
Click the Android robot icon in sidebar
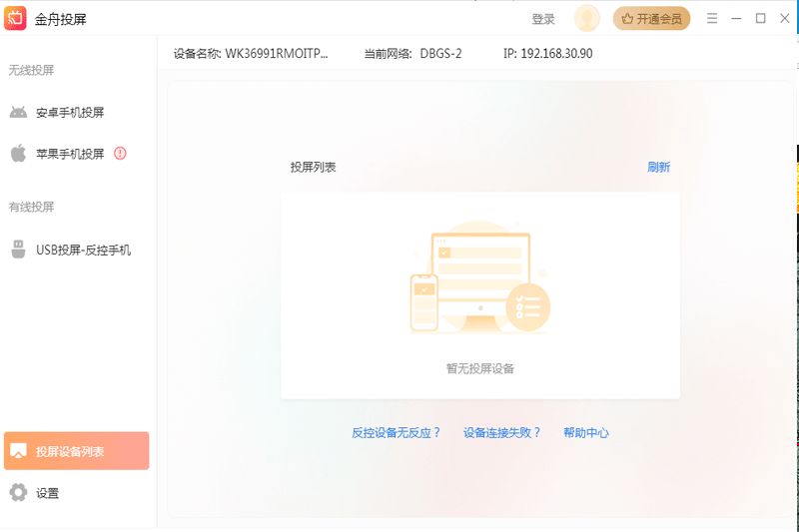[x=18, y=113]
